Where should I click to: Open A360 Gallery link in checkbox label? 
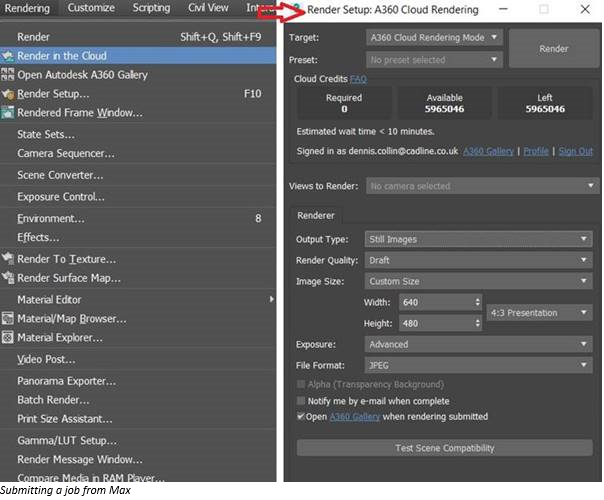[x=355, y=417]
